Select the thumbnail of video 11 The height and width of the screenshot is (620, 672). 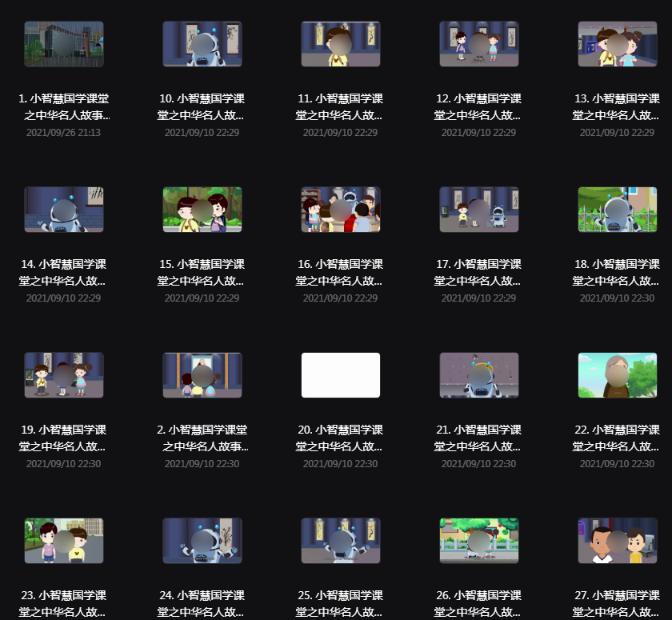pos(341,44)
